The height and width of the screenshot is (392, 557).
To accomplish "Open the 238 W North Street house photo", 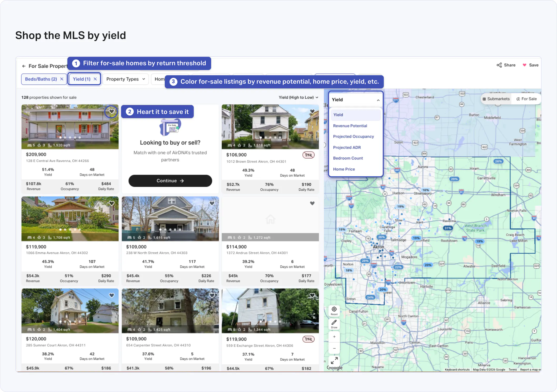I will tap(170, 219).
